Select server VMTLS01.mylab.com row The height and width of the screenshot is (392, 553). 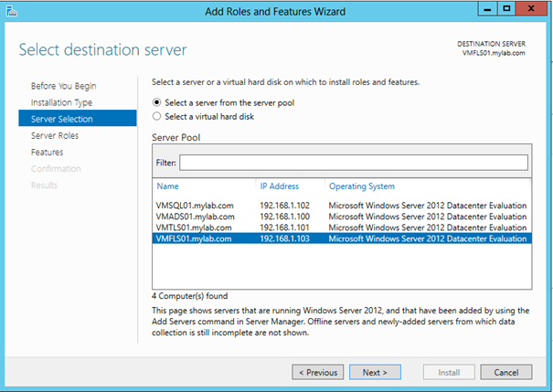click(x=342, y=228)
